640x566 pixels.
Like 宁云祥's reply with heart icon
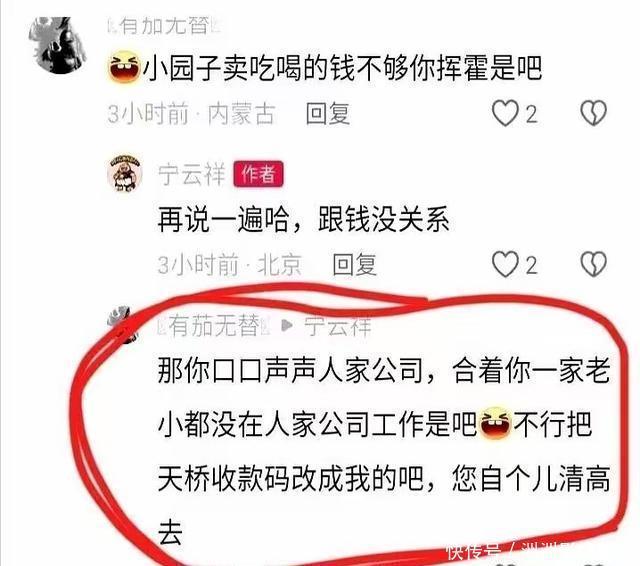505,264
